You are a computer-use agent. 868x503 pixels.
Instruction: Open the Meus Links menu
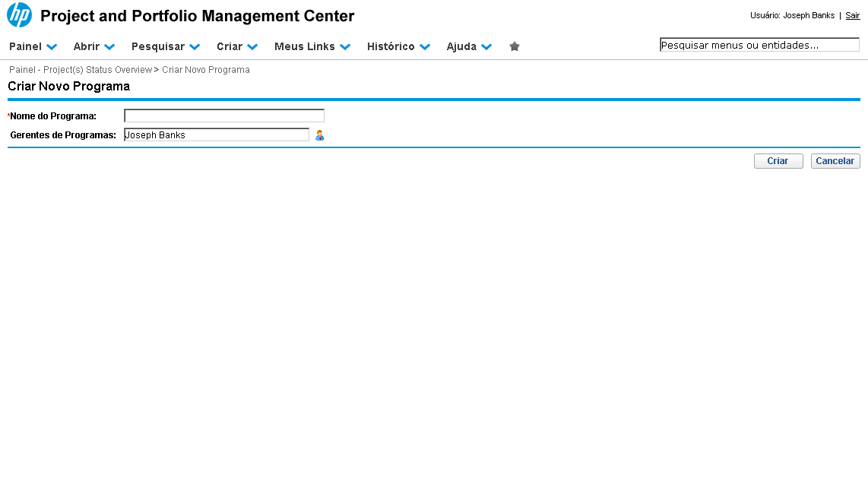(x=312, y=46)
